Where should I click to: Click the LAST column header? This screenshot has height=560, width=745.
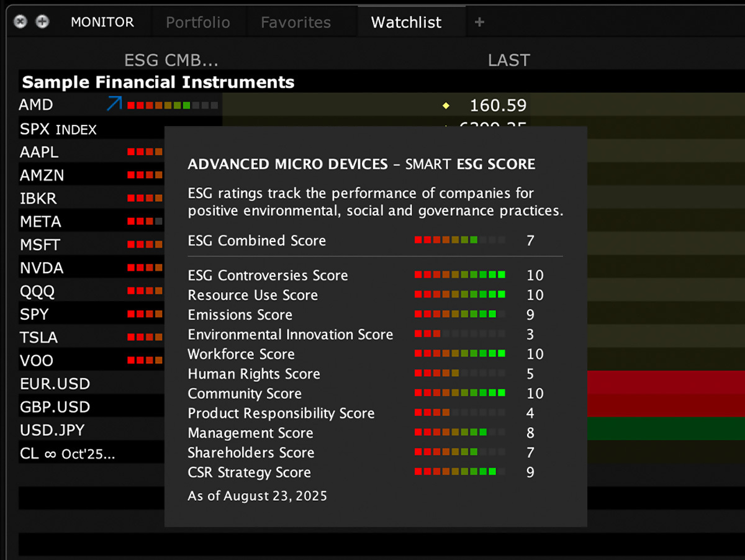coord(508,60)
